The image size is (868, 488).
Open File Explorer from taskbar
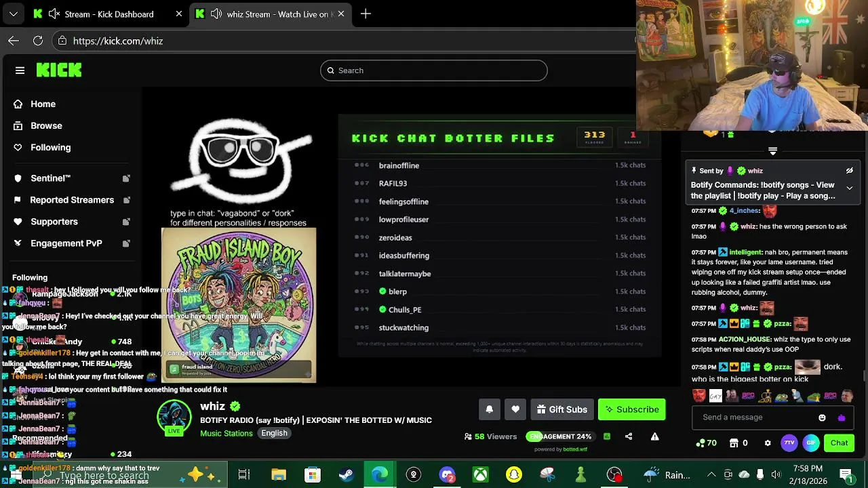[279, 474]
